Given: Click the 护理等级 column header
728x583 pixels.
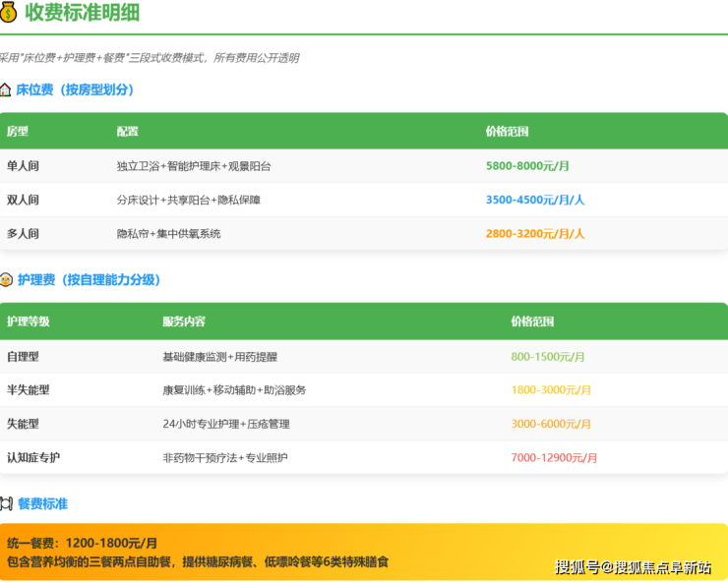Looking at the screenshot, I should [x=28, y=321].
